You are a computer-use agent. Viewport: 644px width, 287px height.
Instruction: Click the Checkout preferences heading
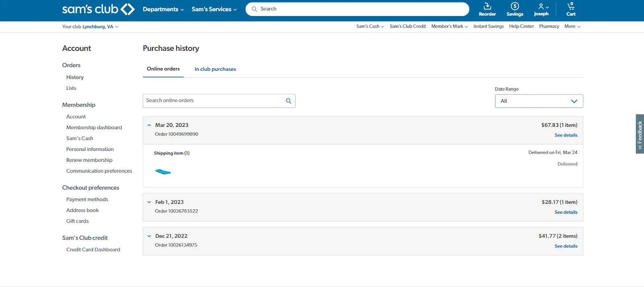click(x=91, y=188)
